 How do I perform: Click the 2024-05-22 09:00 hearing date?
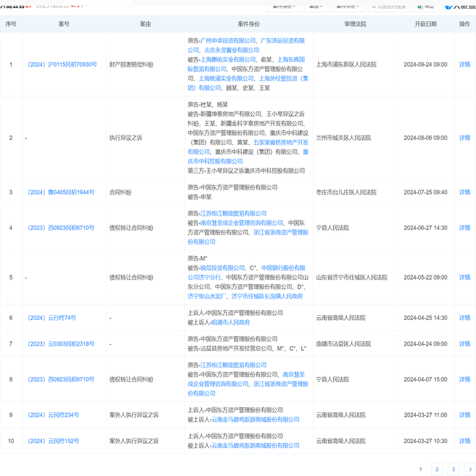[x=425, y=278]
